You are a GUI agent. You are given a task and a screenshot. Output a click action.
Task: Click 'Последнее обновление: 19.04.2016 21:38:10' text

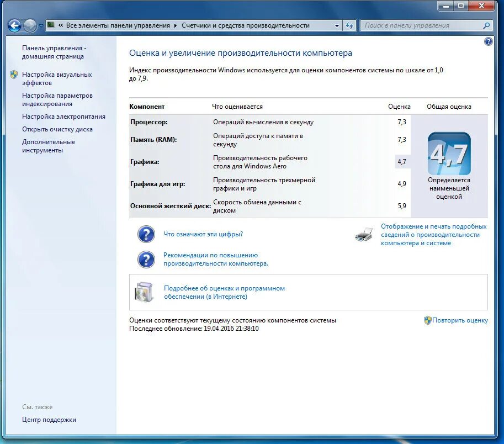[194, 329]
